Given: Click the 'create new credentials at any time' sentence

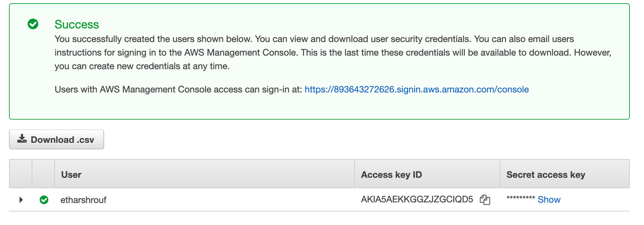Looking at the screenshot, I should (142, 66).
